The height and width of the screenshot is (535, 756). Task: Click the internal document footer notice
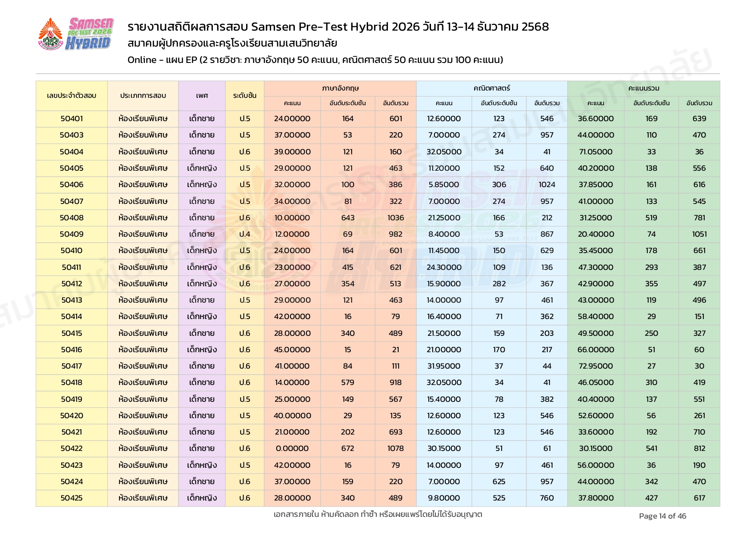tap(378, 514)
